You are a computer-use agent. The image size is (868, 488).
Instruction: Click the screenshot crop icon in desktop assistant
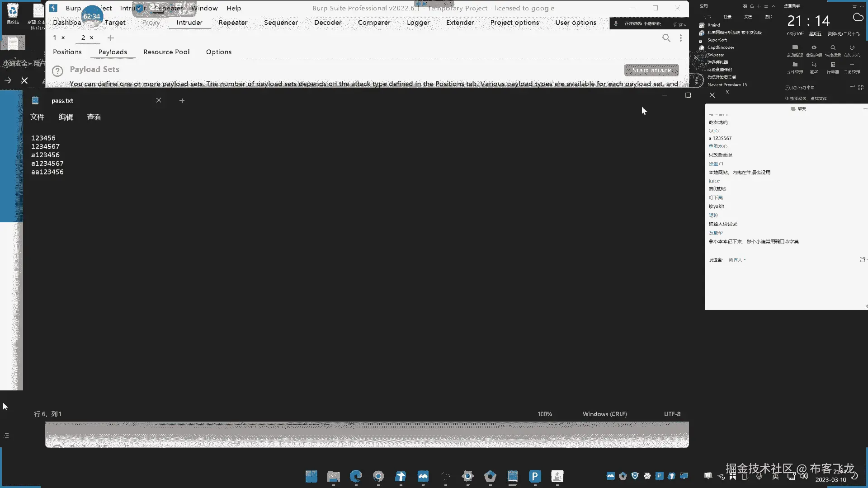[814, 65]
